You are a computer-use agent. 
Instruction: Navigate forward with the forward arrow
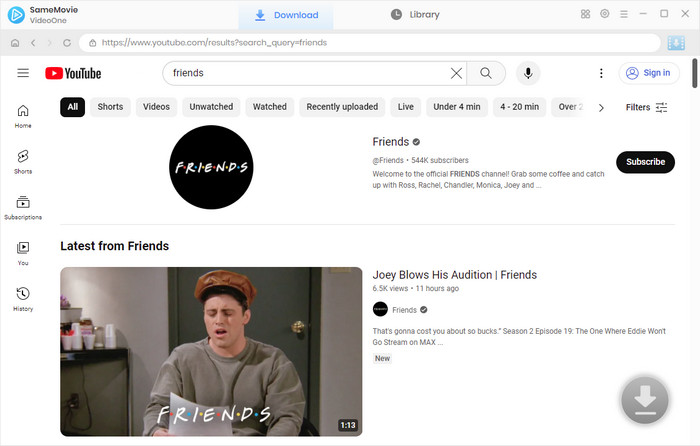50,43
